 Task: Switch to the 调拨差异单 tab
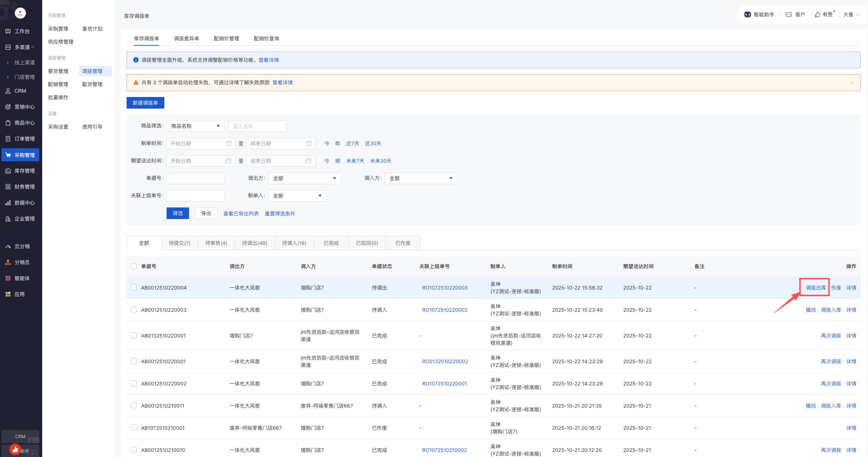[186, 39]
